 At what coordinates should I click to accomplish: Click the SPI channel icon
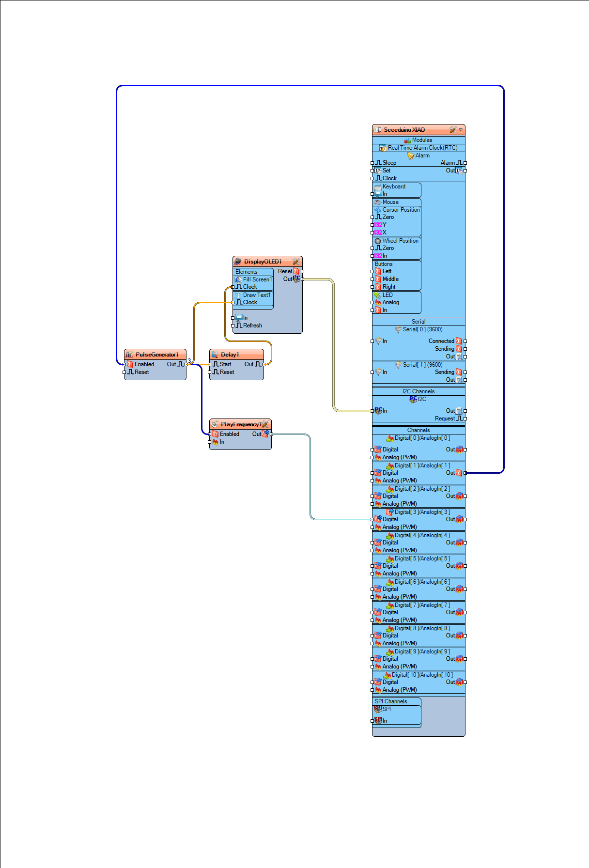(x=378, y=709)
